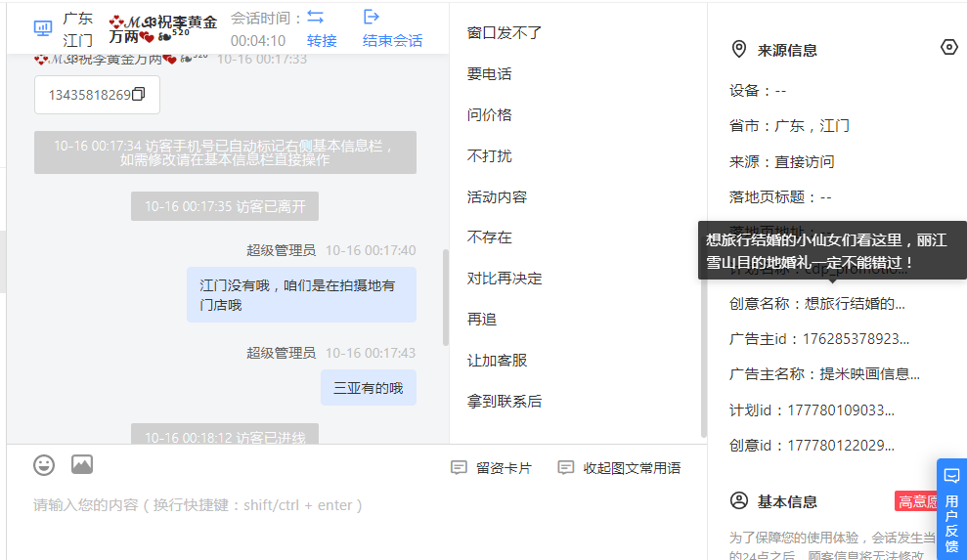Screen dimensions: 967x560
Task: Click the chat history scrollbar
Action: pos(446,297)
